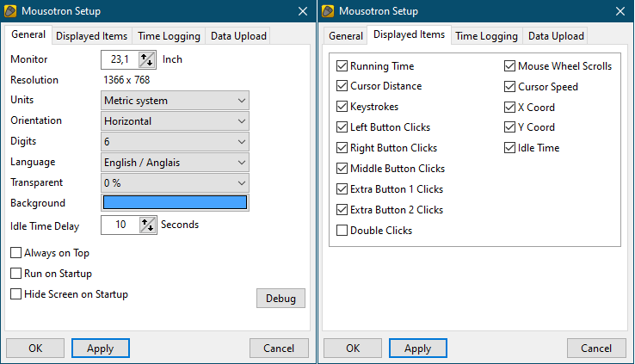This screenshot has width=635, height=364.
Task: Click the Idle Time Delay spinner arrows
Action: [147, 225]
